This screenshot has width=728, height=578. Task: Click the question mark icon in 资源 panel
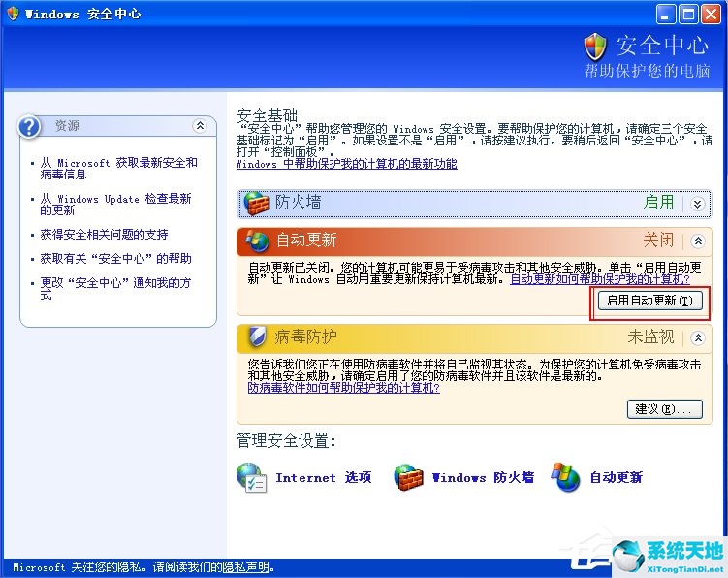(29, 126)
